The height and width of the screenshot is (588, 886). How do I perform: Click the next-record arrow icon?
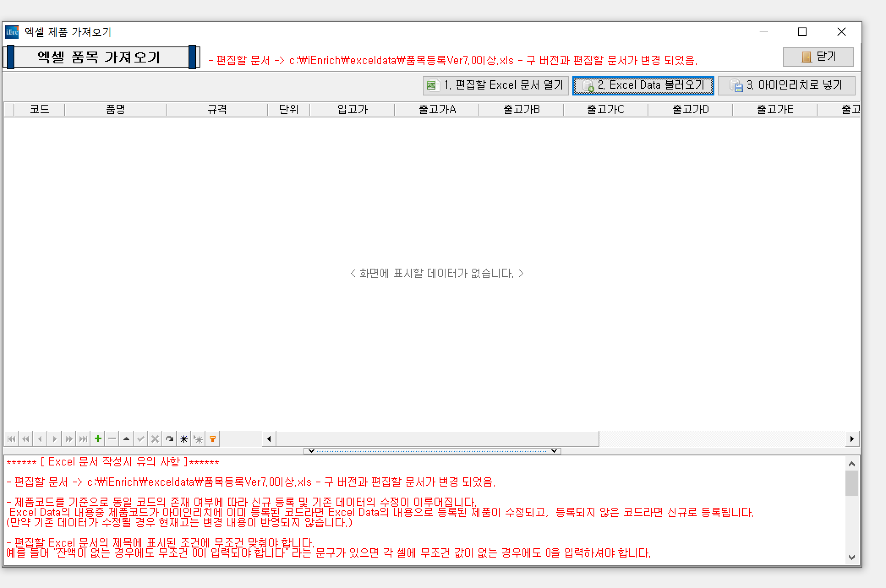55,439
